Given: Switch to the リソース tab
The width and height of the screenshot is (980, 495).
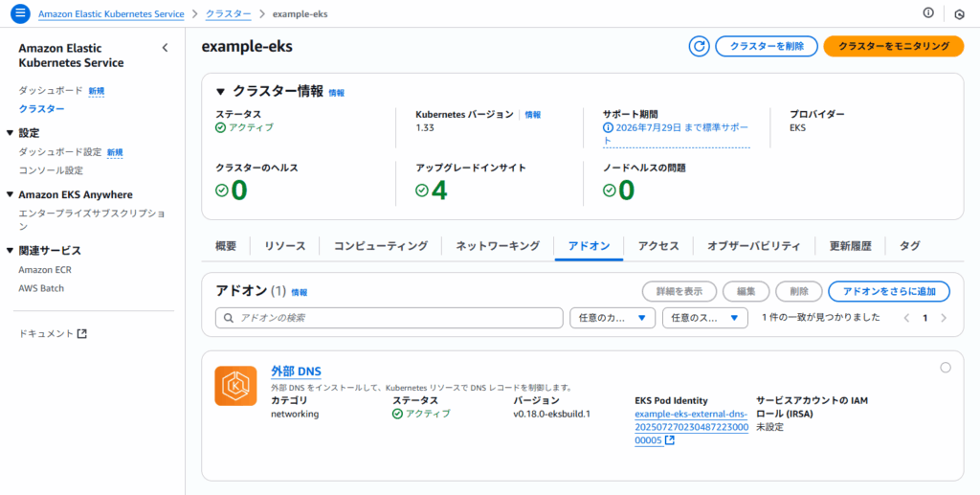Looking at the screenshot, I should [x=285, y=246].
